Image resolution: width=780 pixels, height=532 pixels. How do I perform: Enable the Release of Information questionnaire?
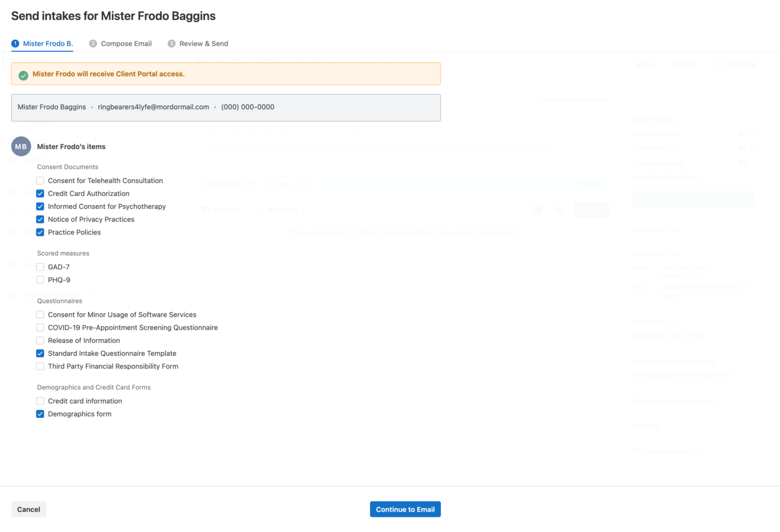[40, 340]
